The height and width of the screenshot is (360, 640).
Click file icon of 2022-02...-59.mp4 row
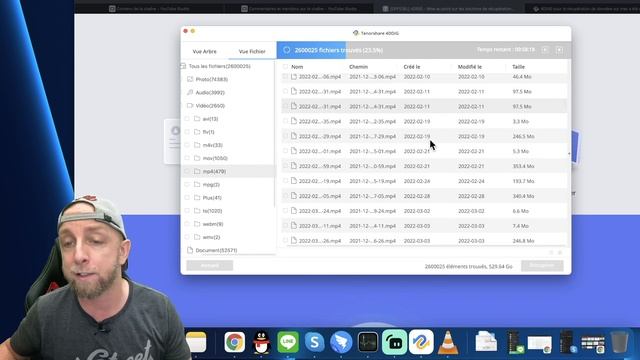click(293, 166)
